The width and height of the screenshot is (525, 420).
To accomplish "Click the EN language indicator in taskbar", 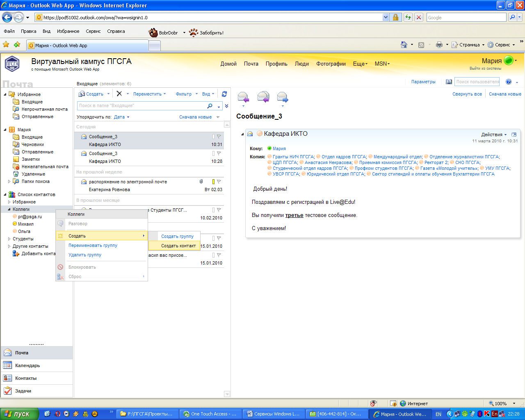I will pyautogui.click(x=438, y=414).
